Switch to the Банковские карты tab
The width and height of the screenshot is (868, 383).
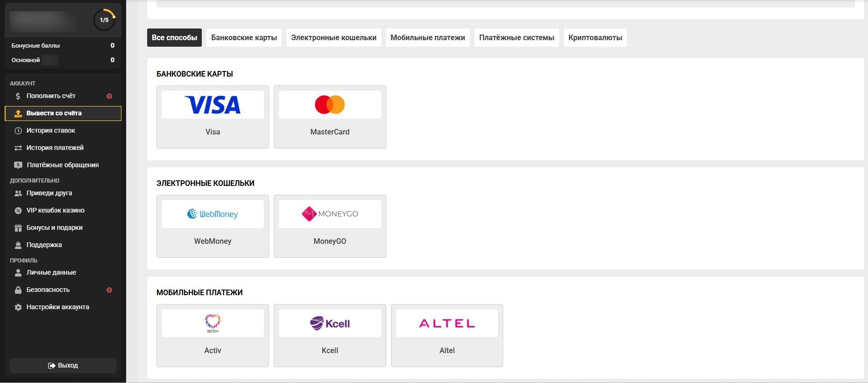(x=244, y=38)
